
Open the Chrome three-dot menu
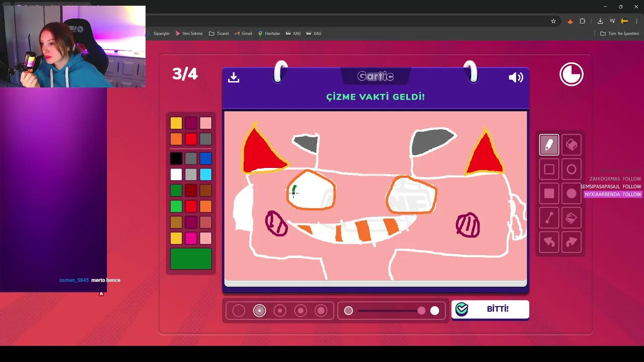pyautogui.click(x=636, y=21)
